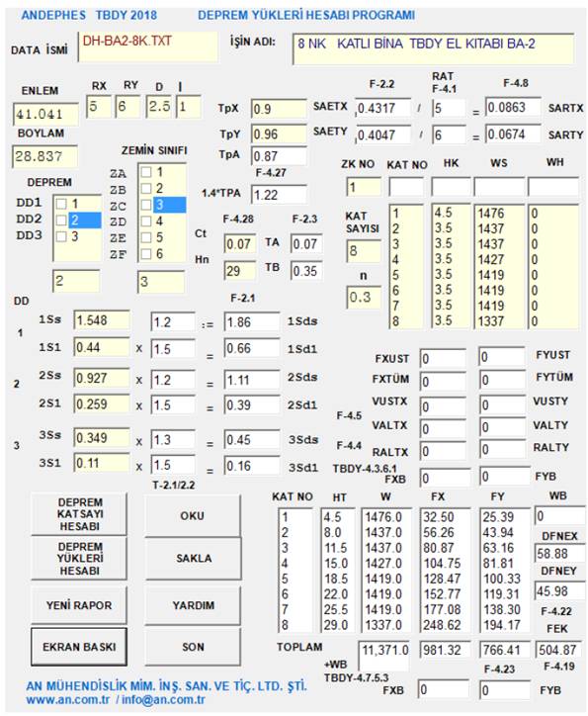Click SARTX result field 0.0863
This screenshot has height=716, width=588.
click(513, 108)
